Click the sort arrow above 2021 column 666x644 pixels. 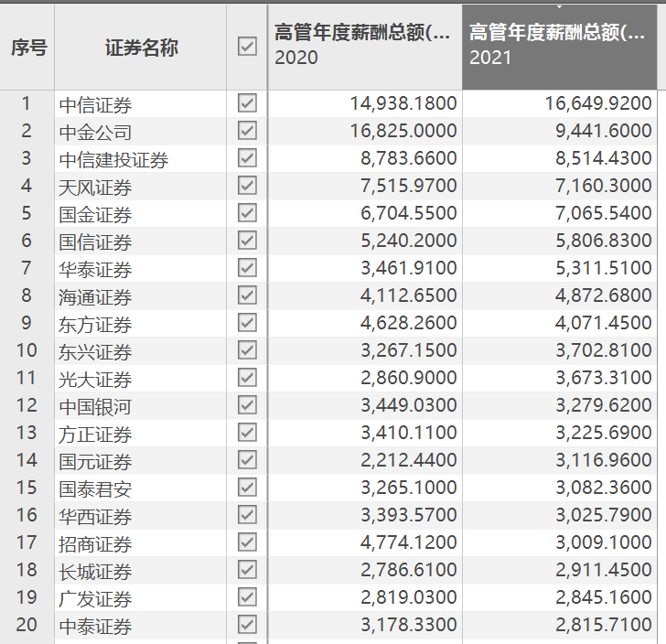[x=559, y=7]
